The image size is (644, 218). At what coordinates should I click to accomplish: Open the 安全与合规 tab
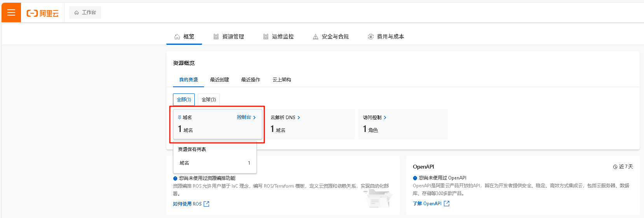331,37
